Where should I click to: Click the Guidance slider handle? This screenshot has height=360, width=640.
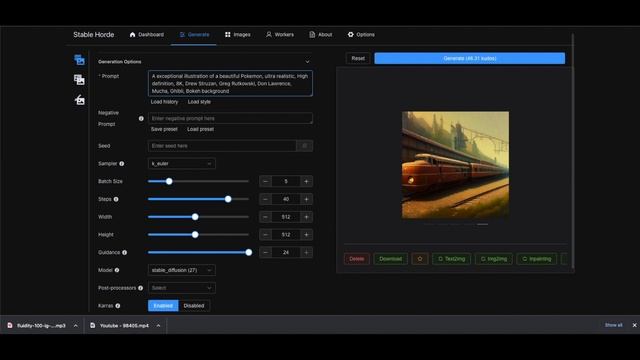pos(249,253)
